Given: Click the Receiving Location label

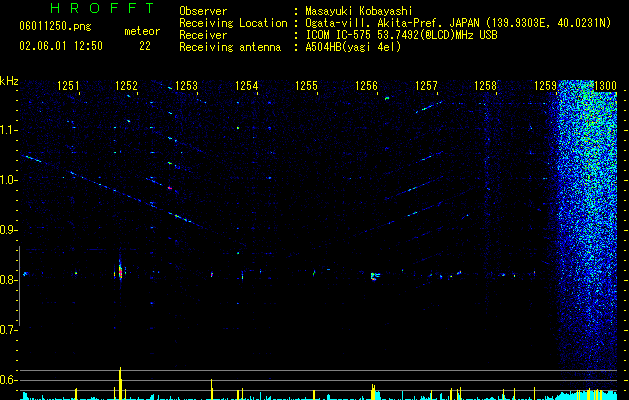Looking at the screenshot, I should pos(233,23).
